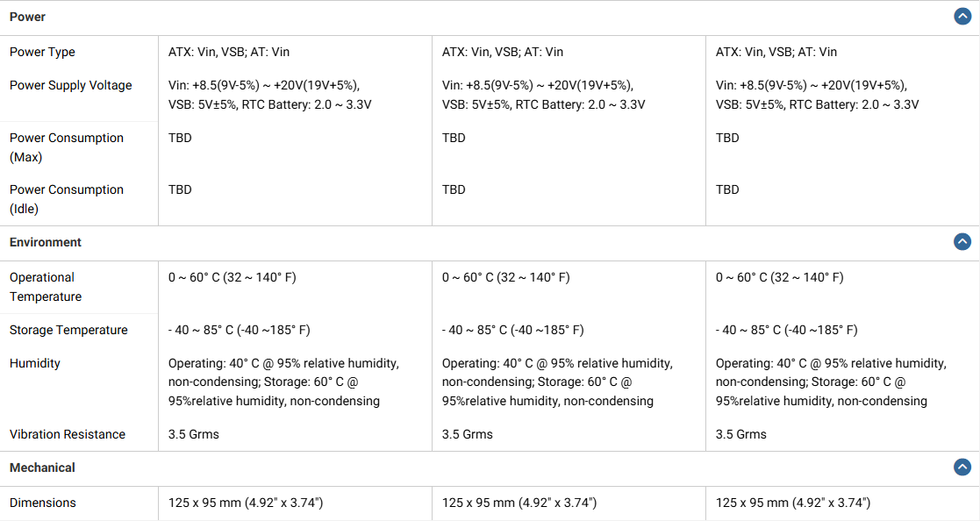
Task: Click second column 3.5 Grms value
Action: (x=468, y=435)
